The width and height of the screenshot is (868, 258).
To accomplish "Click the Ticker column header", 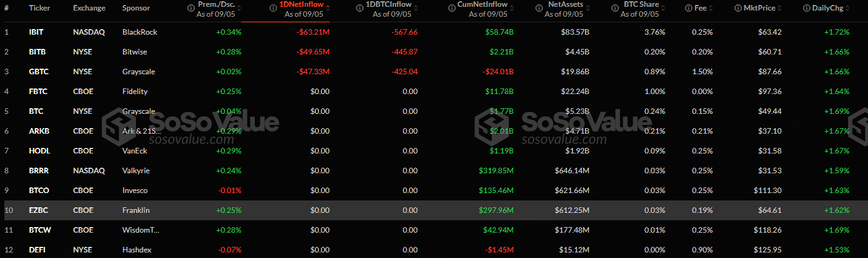I will 40,8.
